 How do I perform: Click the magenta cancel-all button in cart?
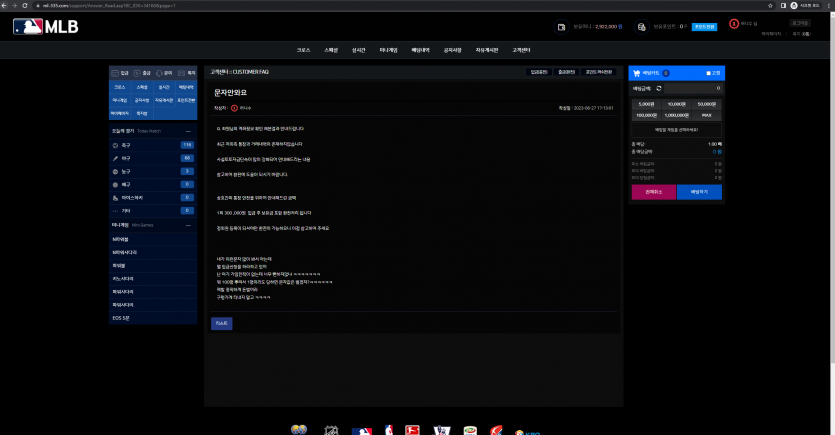click(x=654, y=192)
